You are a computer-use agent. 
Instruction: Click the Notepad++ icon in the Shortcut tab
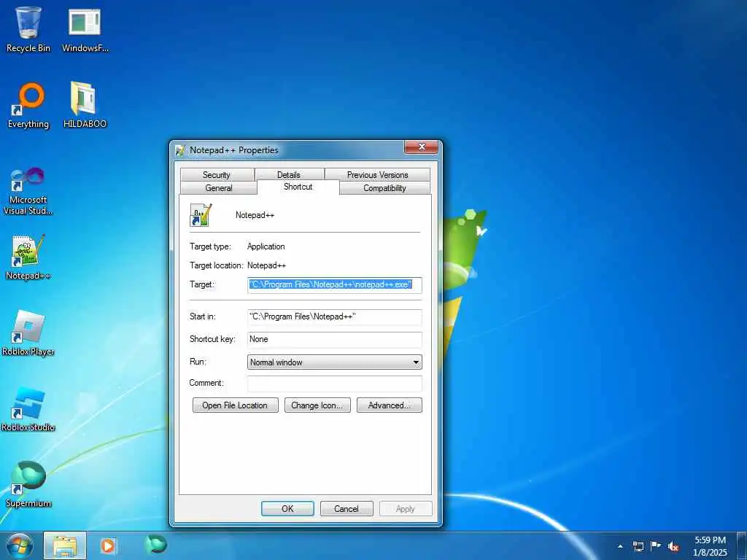click(201, 215)
